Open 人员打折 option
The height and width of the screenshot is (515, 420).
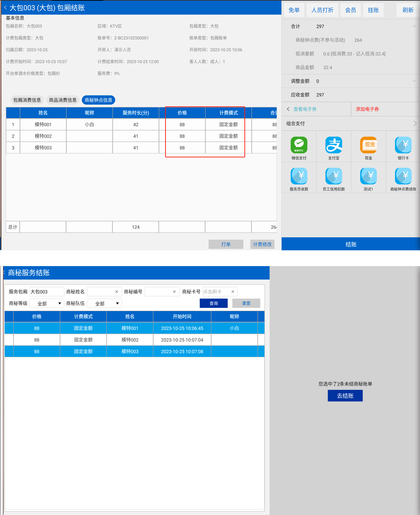[x=322, y=10]
